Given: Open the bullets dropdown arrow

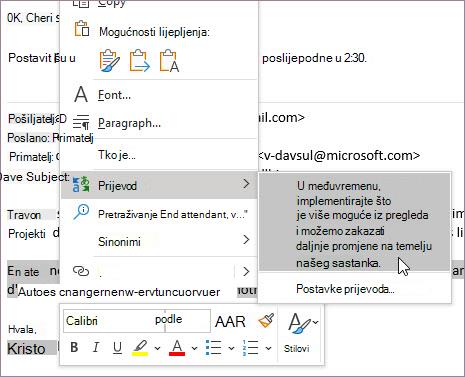Looking at the screenshot, I should pos(231,349).
